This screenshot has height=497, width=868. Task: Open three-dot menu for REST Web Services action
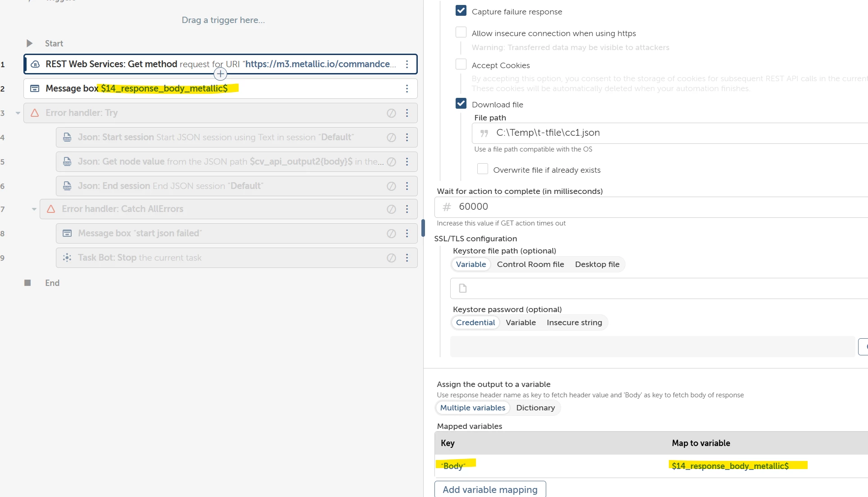pos(407,64)
